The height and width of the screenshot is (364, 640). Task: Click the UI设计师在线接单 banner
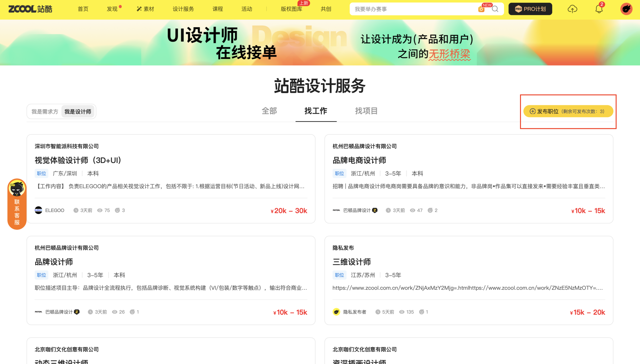point(320,43)
